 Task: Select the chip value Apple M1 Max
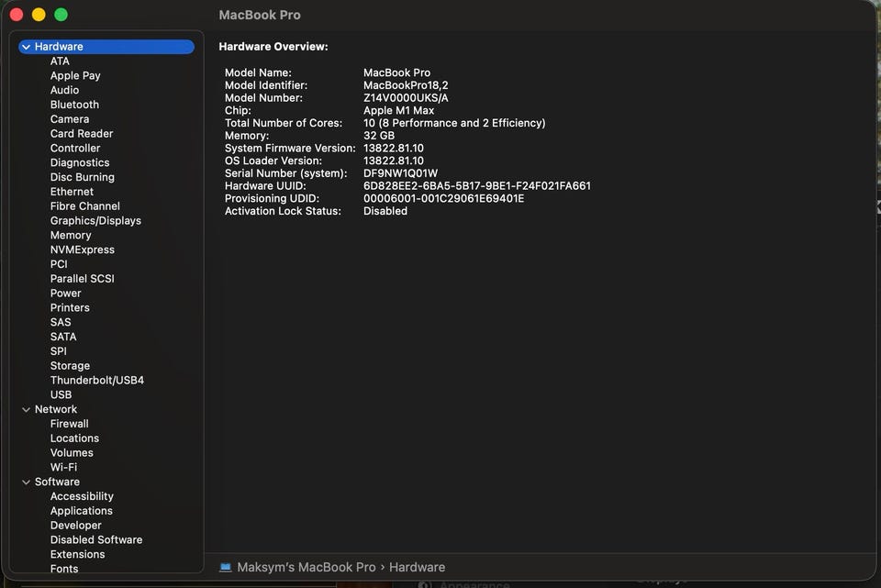tap(398, 111)
